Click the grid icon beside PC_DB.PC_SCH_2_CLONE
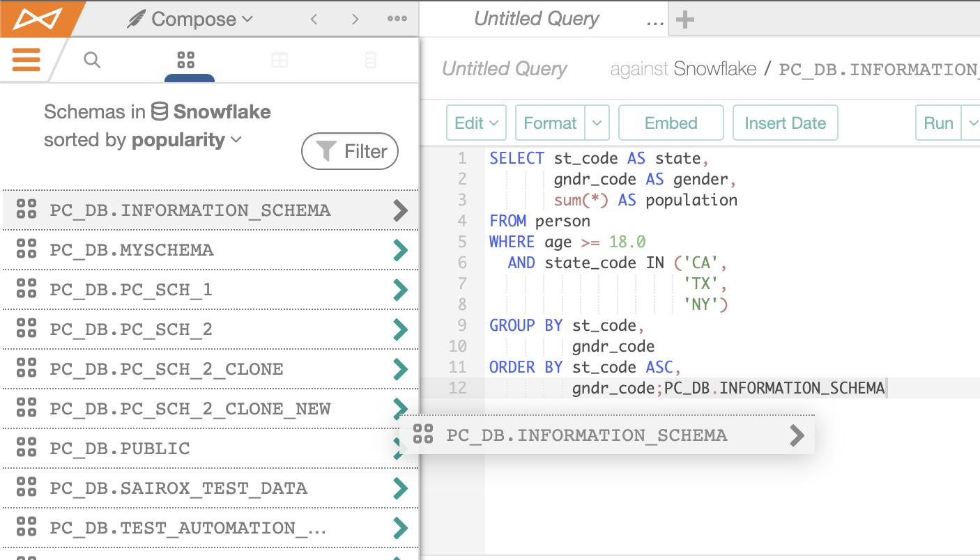The height and width of the screenshot is (560, 980). [x=26, y=368]
